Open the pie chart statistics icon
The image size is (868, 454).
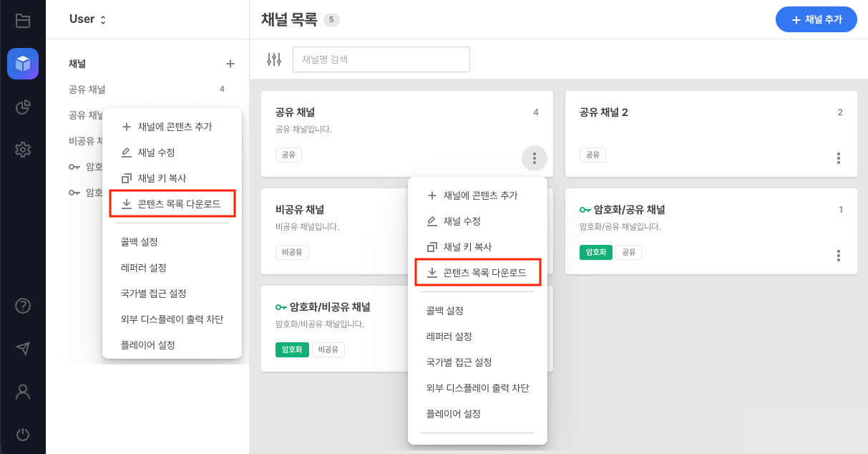pos(22,107)
